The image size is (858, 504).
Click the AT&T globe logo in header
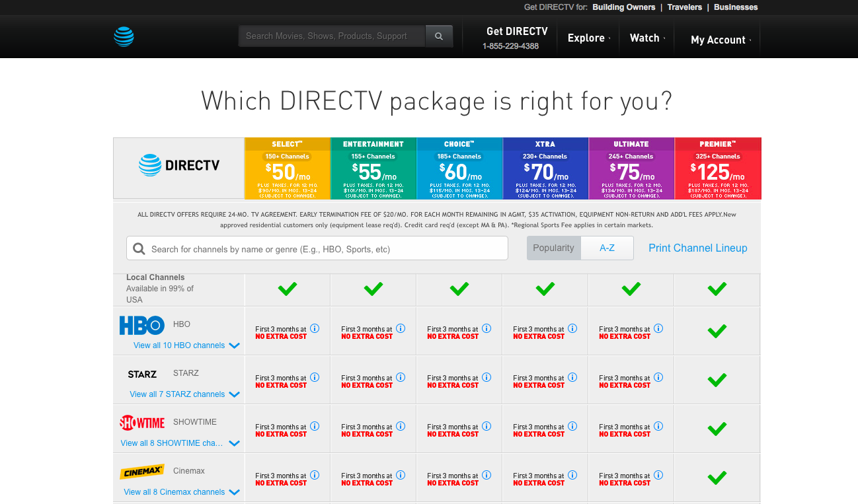point(124,36)
